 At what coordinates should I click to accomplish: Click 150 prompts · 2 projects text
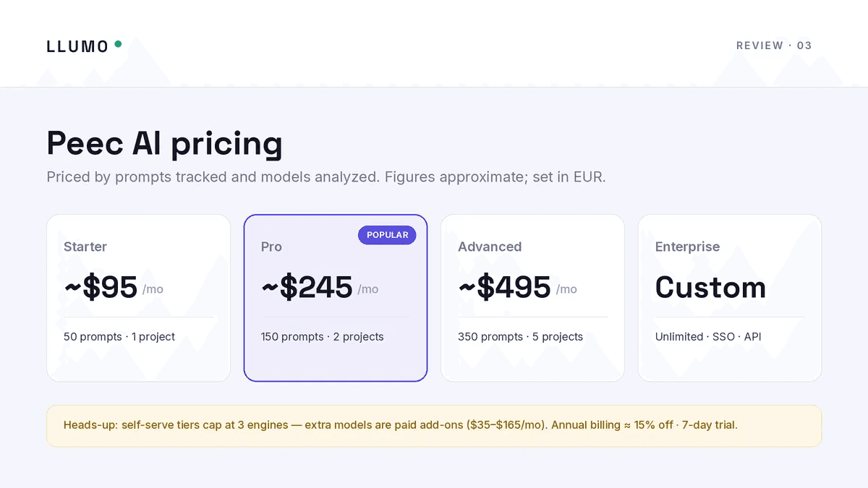point(323,337)
